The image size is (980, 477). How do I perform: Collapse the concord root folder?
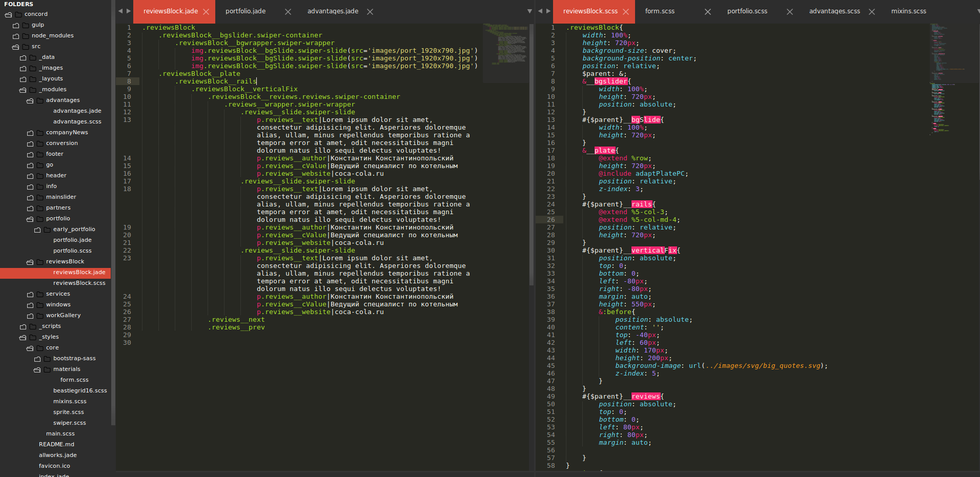(x=8, y=14)
